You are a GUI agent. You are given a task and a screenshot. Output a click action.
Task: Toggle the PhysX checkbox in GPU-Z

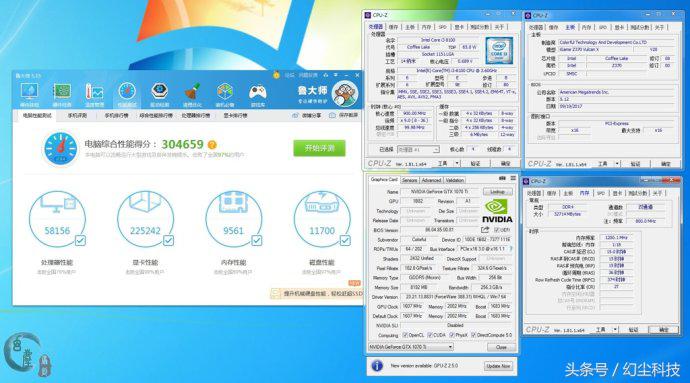[452, 335]
